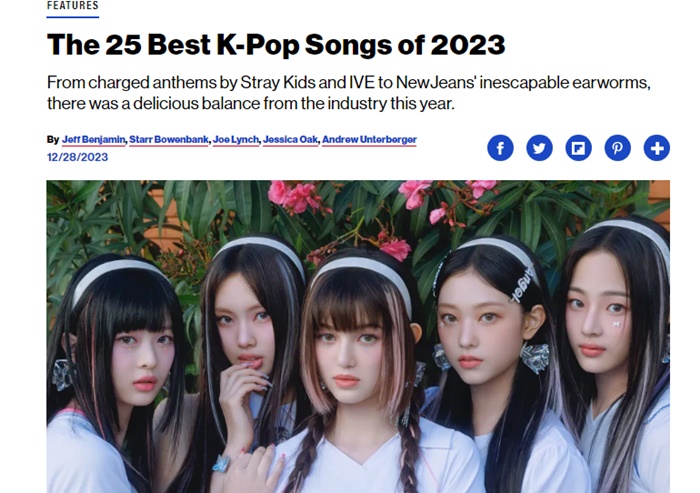Click the 25 Best K-Pop Songs headline

click(276, 45)
